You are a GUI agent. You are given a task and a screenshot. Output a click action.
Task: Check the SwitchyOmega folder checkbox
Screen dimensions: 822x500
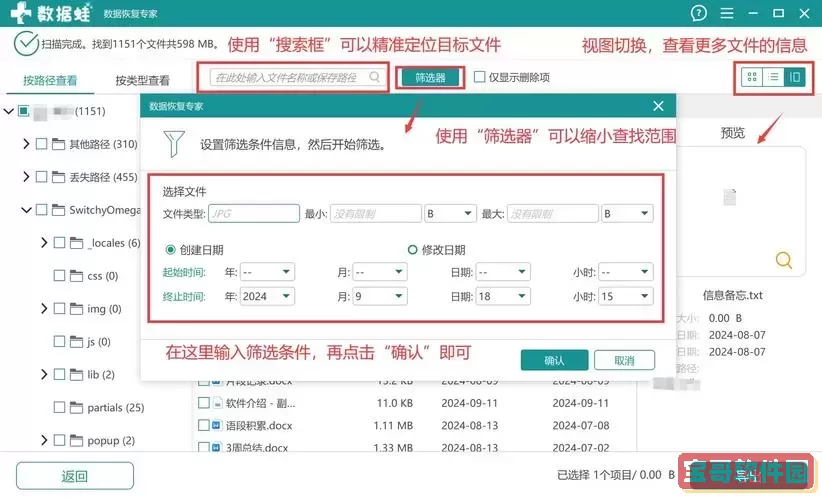click(41, 210)
